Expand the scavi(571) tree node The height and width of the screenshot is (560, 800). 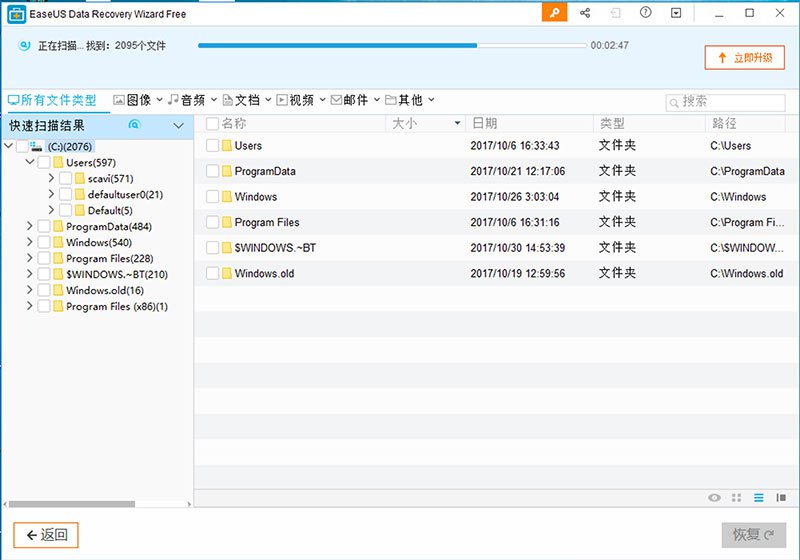point(51,178)
